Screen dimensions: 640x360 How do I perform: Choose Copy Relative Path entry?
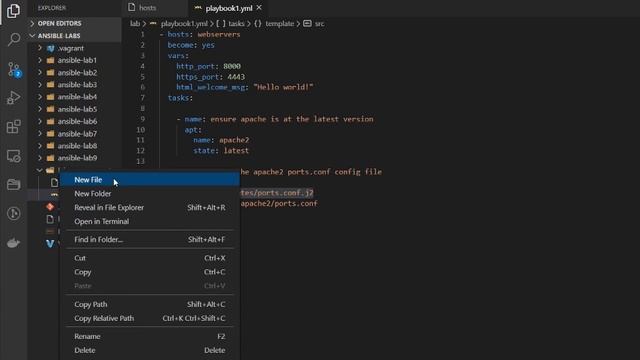point(149,318)
